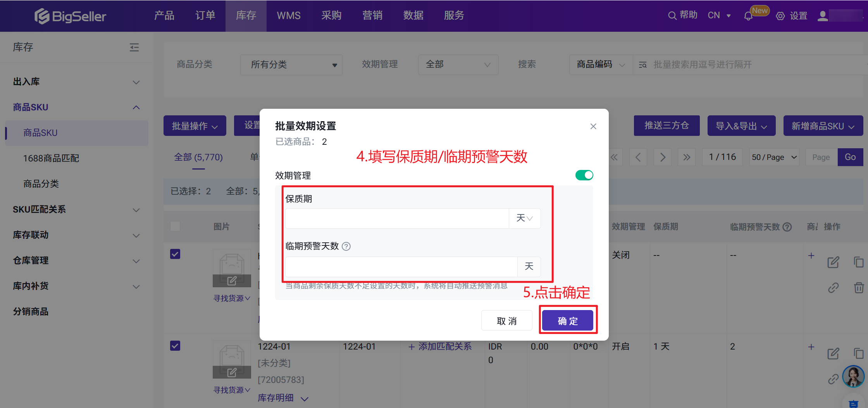Image resolution: width=868 pixels, height=408 pixels.
Task: Select 1688商品匹配 in the sidebar
Action: tap(51, 158)
